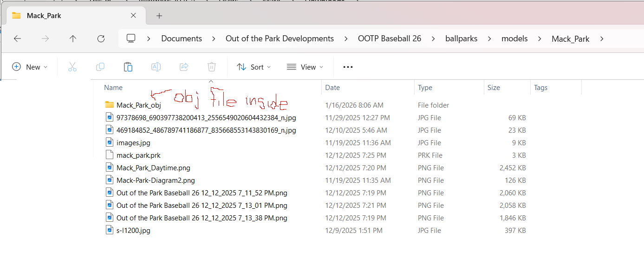
Task: Click the Rename icon in toolbar
Action: (x=156, y=67)
